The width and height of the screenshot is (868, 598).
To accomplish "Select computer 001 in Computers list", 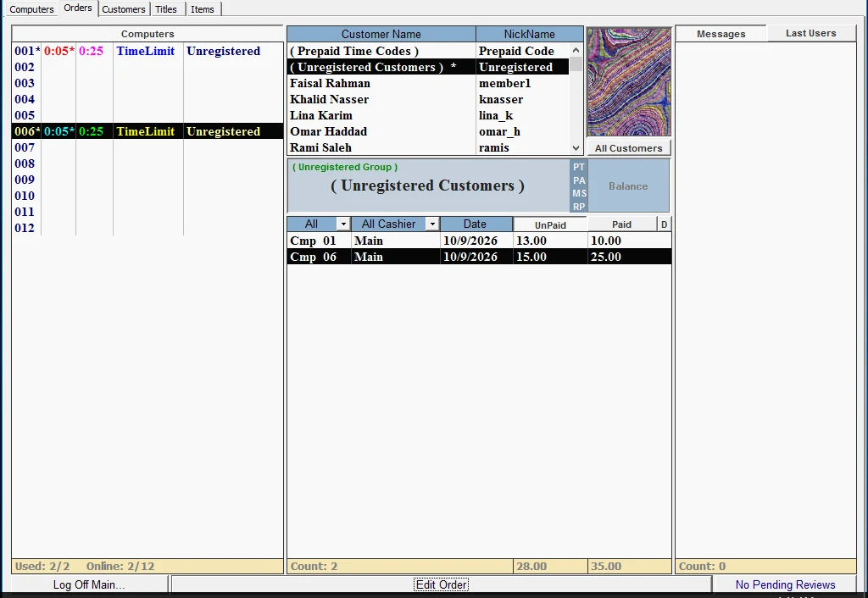I will (x=147, y=51).
